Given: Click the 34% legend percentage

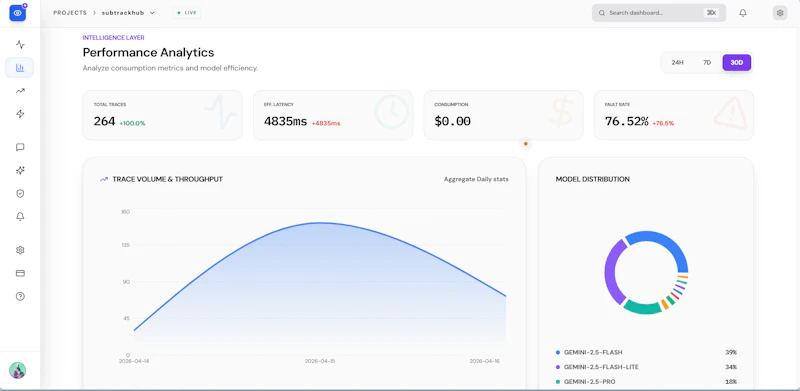Looking at the screenshot, I should (731, 367).
